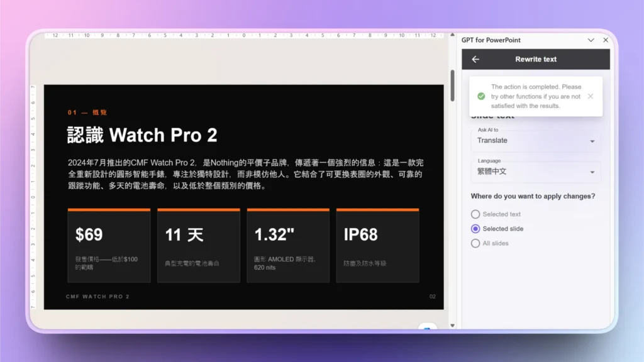The width and height of the screenshot is (644, 362).
Task: Click the scroll up arrow of slide scrollbar
Action: pyautogui.click(x=452, y=35)
